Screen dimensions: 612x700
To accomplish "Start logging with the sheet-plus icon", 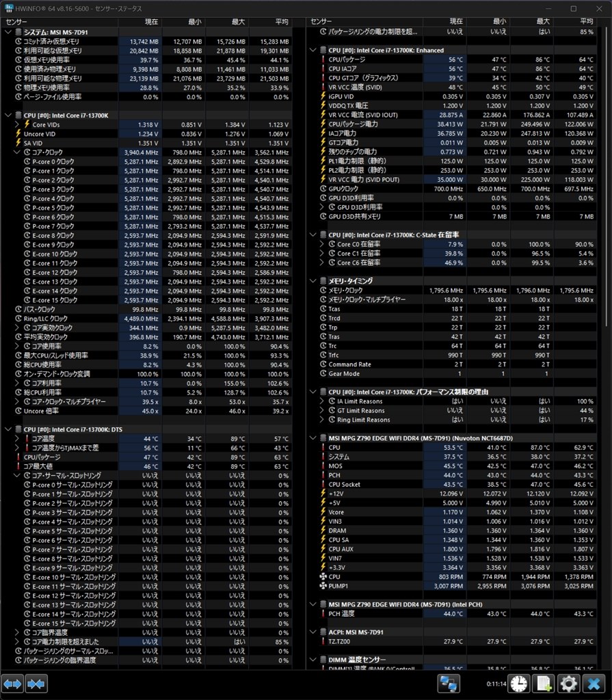I will [544, 684].
